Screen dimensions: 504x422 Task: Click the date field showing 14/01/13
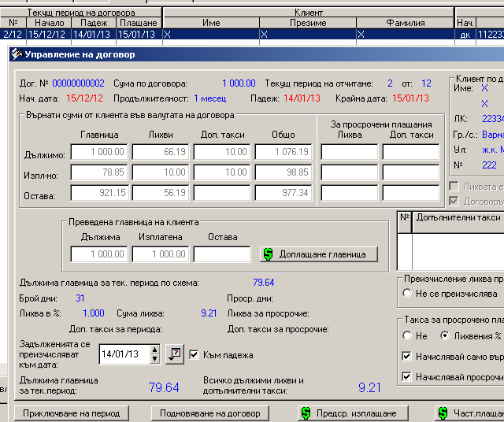click(124, 354)
